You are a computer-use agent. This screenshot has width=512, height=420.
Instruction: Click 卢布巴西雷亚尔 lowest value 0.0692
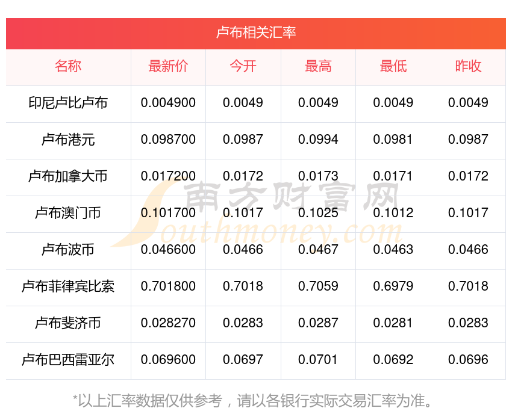393,360
